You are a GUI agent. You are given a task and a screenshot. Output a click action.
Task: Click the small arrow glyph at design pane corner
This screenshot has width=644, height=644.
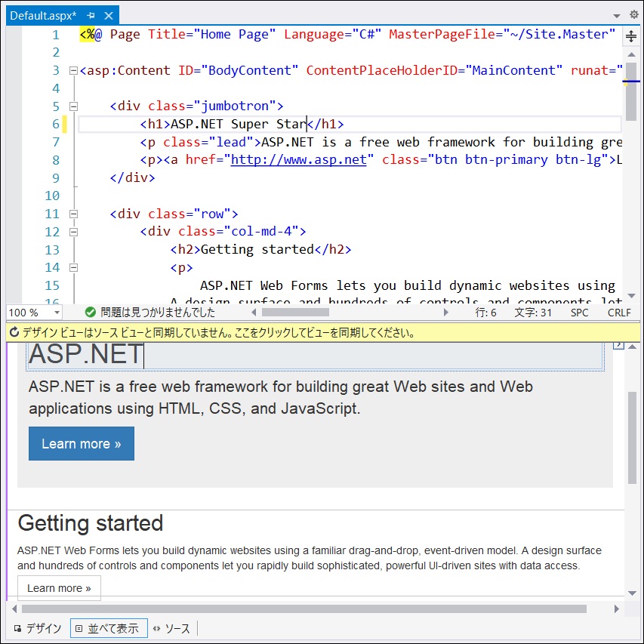(618, 345)
